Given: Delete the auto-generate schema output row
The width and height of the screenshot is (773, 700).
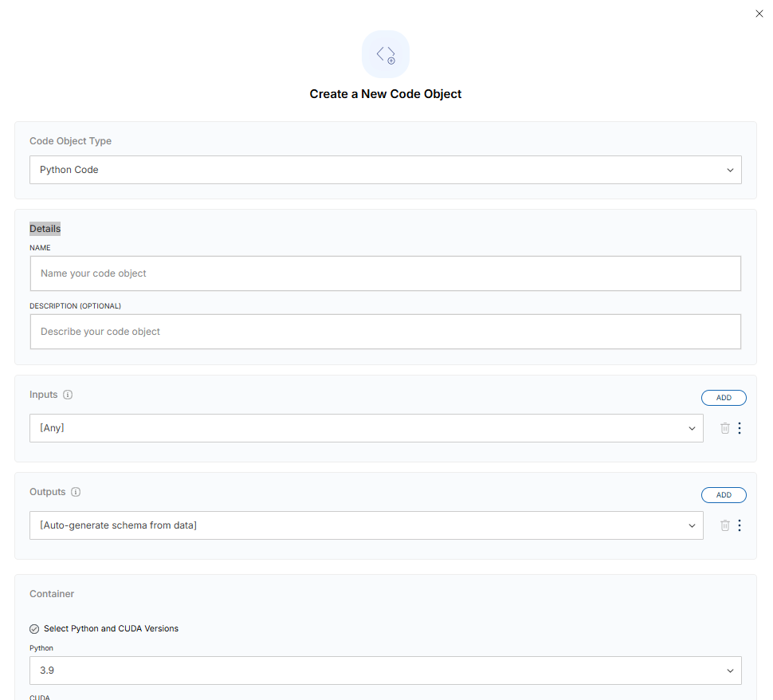Looking at the screenshot, I should 724,525.
